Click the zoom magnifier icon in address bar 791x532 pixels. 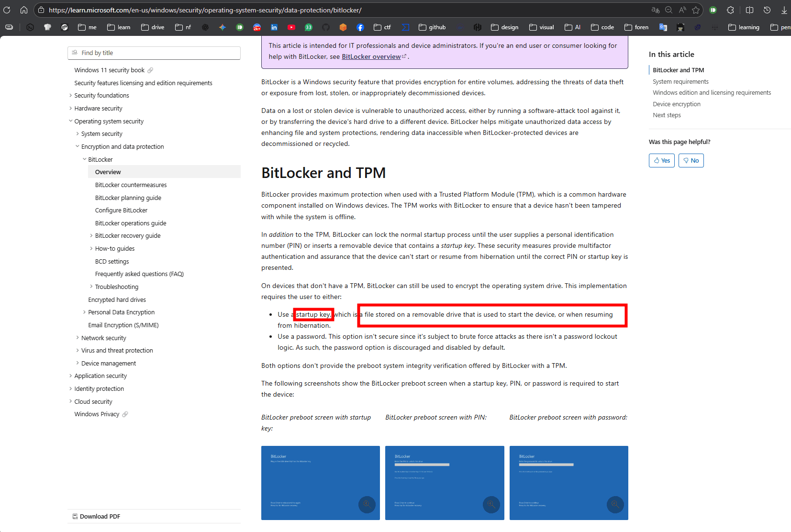click(x=669, y=10)
